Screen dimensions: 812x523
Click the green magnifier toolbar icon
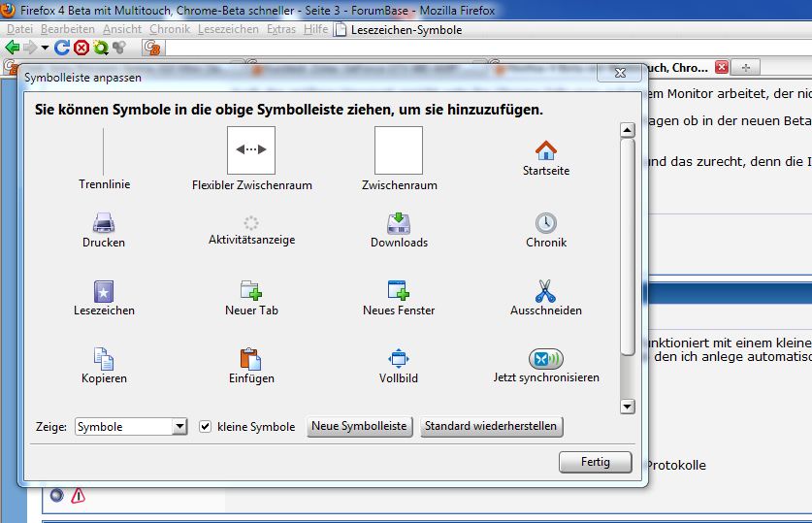101,48
